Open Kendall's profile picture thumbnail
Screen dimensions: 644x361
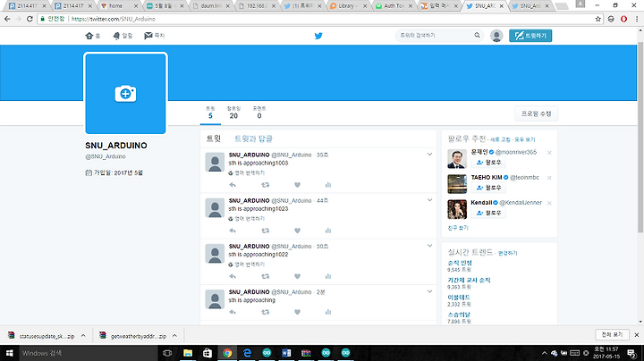pos(457,209)
